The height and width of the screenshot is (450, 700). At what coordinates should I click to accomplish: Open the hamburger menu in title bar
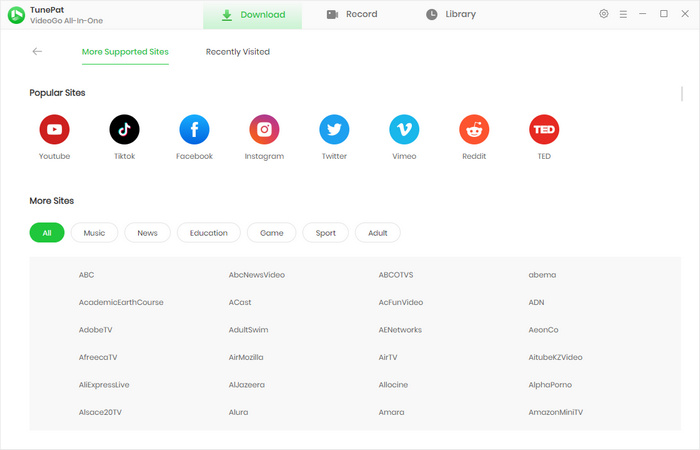tap(623, 14)
